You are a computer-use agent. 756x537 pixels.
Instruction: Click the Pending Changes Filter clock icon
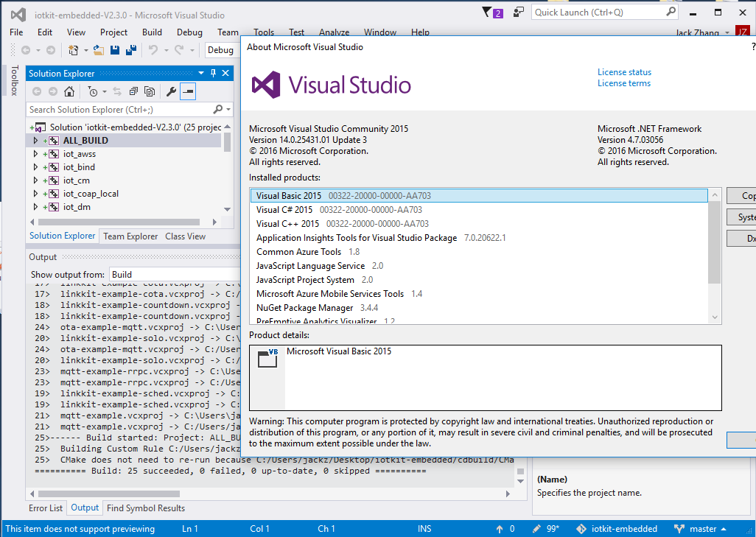93,91
